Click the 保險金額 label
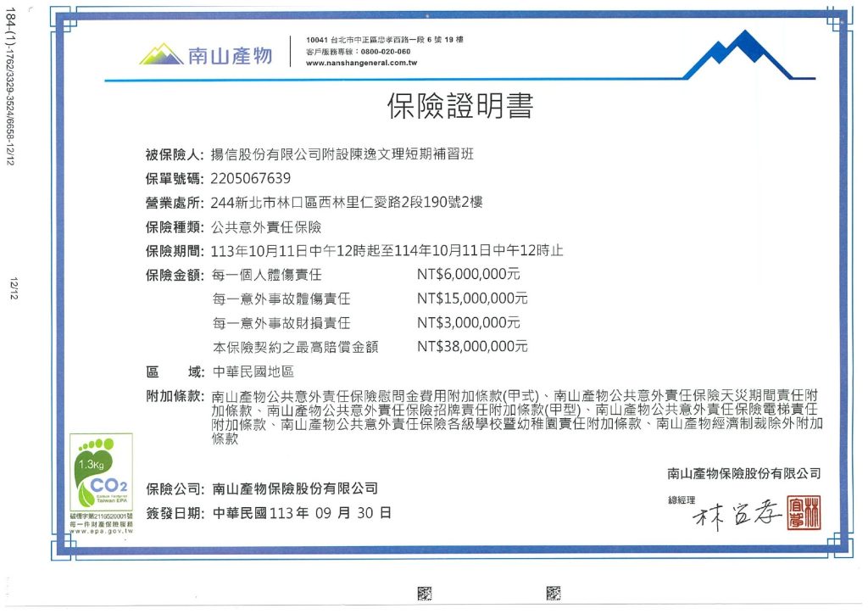This screenshot has width=868, height=614. pos(175,275)
